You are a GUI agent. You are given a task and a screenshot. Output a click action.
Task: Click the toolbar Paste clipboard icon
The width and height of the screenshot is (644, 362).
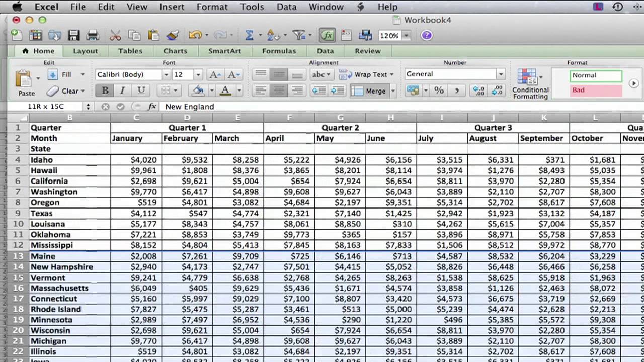pos(153,35)
